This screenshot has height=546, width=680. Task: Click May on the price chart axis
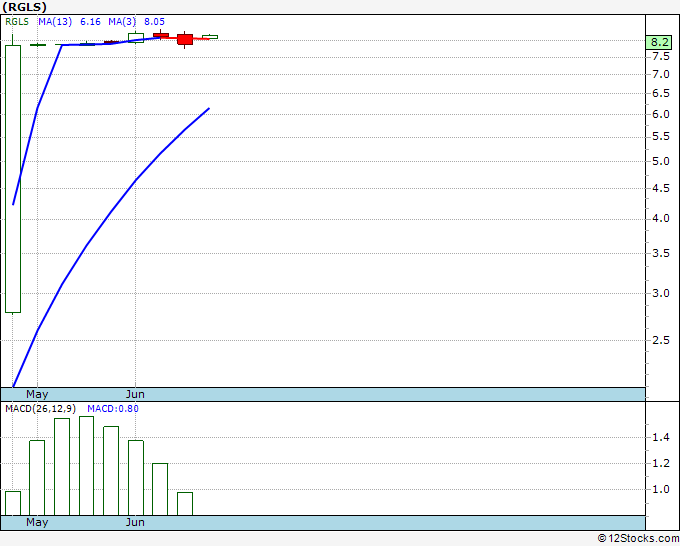(37, 394)
